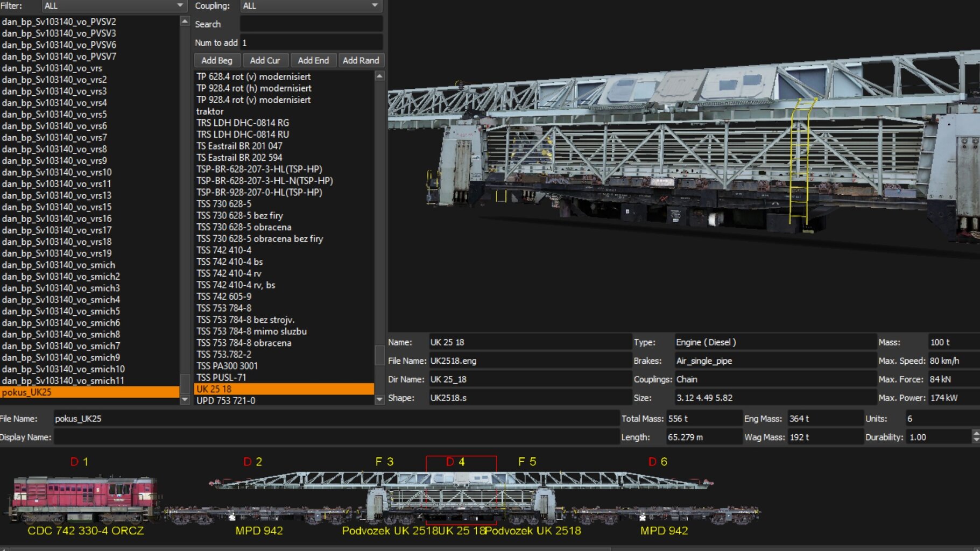Increase Durability with the stepper up arrow
The image size is (980, 551).
click(x=976, y=433)
